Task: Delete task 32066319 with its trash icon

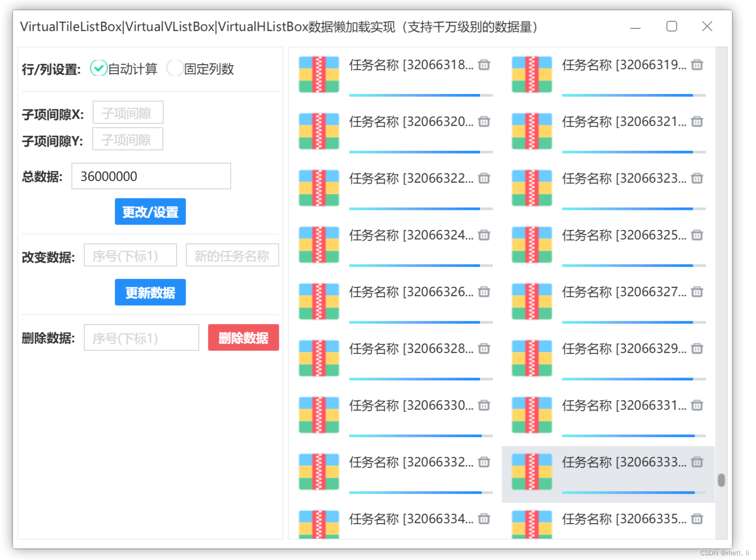Action: (697, 65)
